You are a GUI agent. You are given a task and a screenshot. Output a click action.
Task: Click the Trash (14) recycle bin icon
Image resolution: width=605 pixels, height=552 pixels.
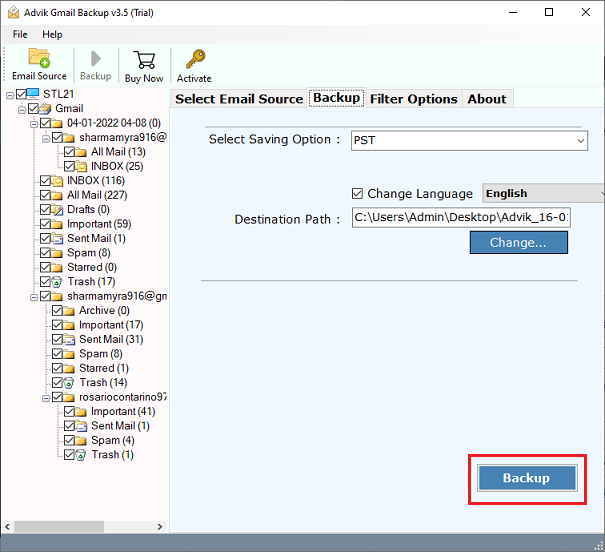(x=69, y=383)
